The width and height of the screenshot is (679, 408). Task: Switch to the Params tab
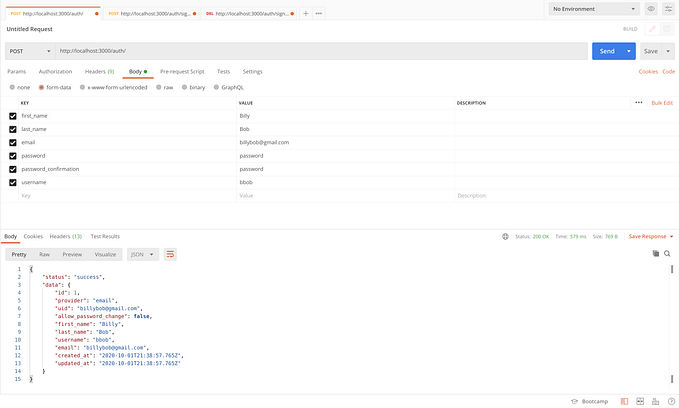[16, 71]
